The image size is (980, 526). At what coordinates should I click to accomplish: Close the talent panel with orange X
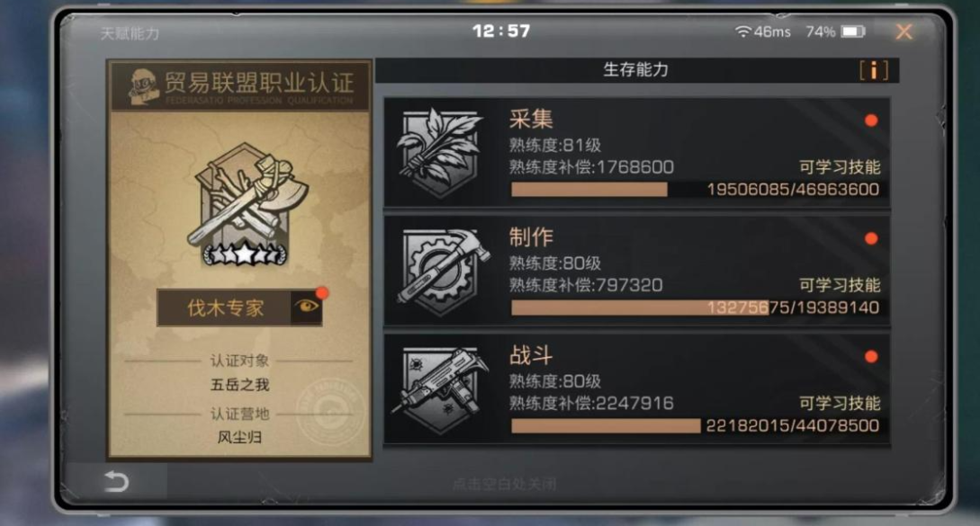coord(904,31)
